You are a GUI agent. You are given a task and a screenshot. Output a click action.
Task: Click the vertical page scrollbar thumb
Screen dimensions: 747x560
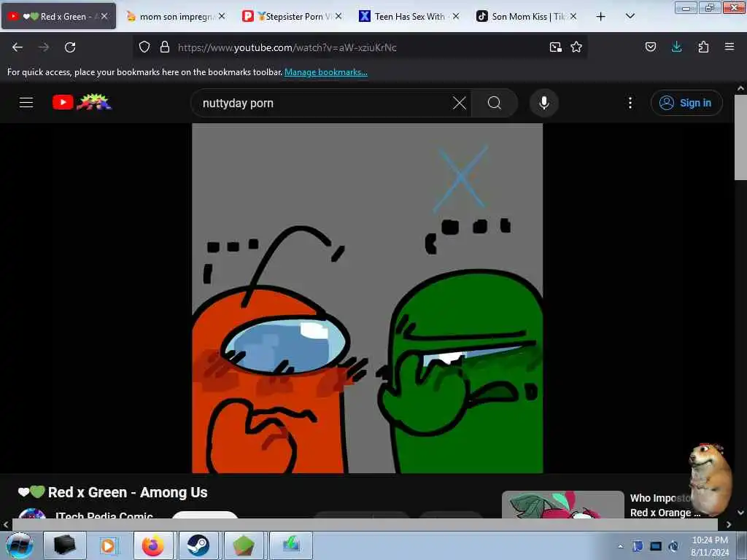tap(740, 137)
